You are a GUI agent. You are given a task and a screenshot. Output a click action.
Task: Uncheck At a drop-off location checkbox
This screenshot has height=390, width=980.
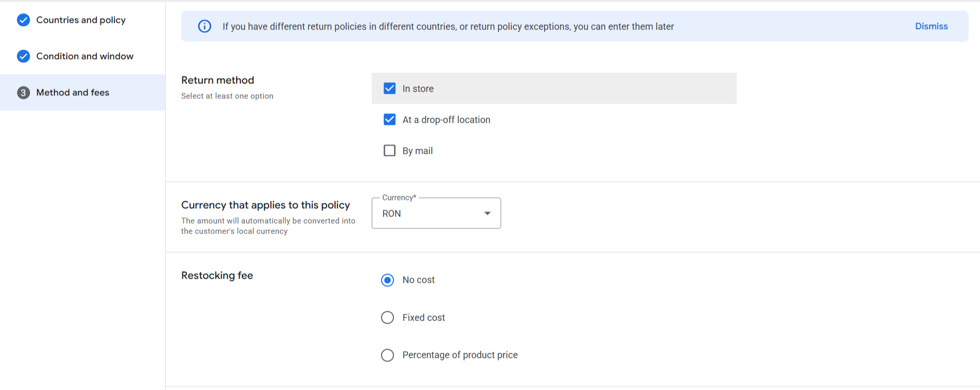(x=389, y=120)
